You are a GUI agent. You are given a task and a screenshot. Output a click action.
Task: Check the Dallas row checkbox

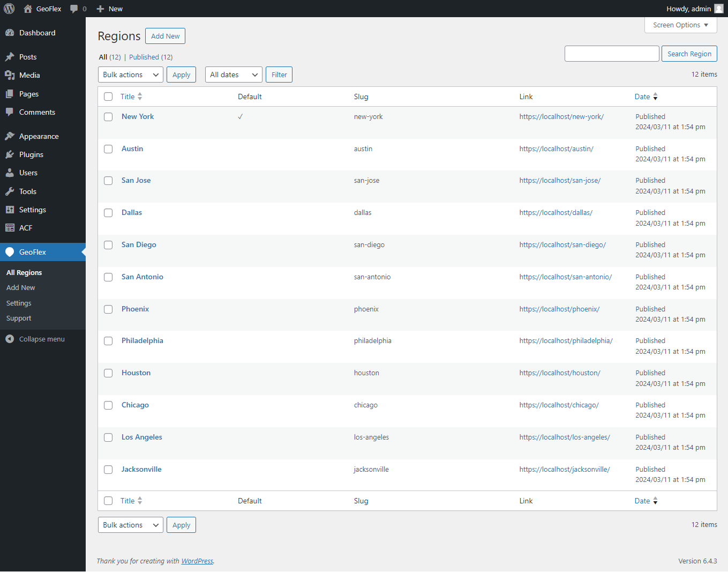[x=108, y=213]
